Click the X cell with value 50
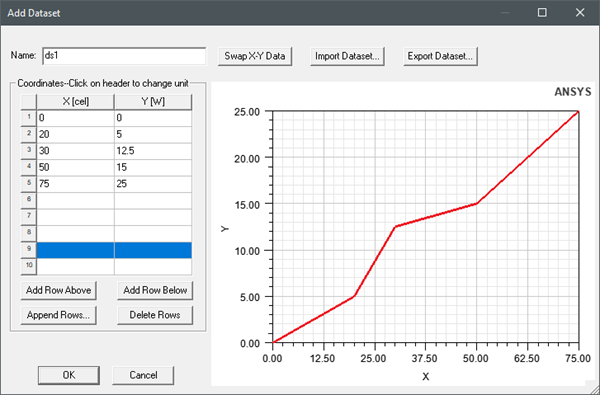The height and width of the screenshot is (395, 600). (75, 168)
